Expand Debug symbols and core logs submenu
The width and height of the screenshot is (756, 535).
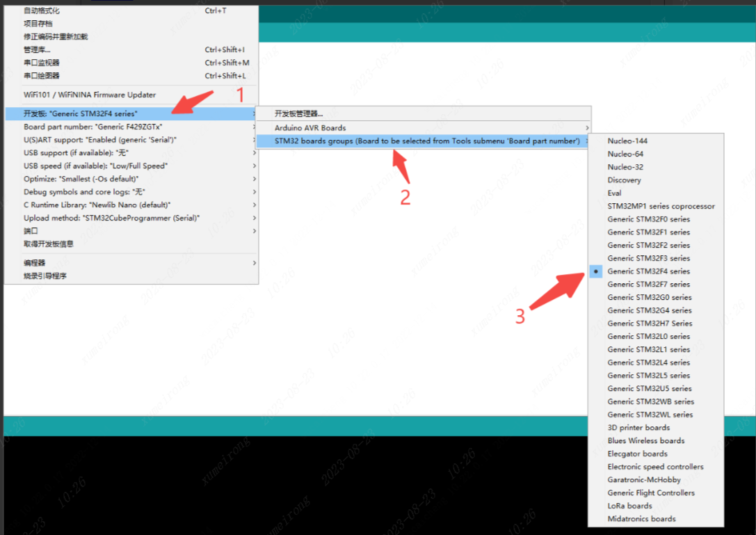pyautogui.click(x=131, y=191)
